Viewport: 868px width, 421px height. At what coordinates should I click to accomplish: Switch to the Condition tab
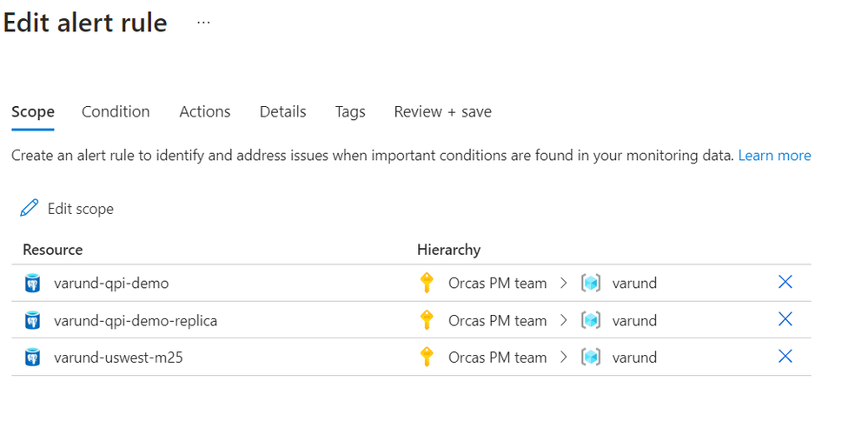coord(116,111)
